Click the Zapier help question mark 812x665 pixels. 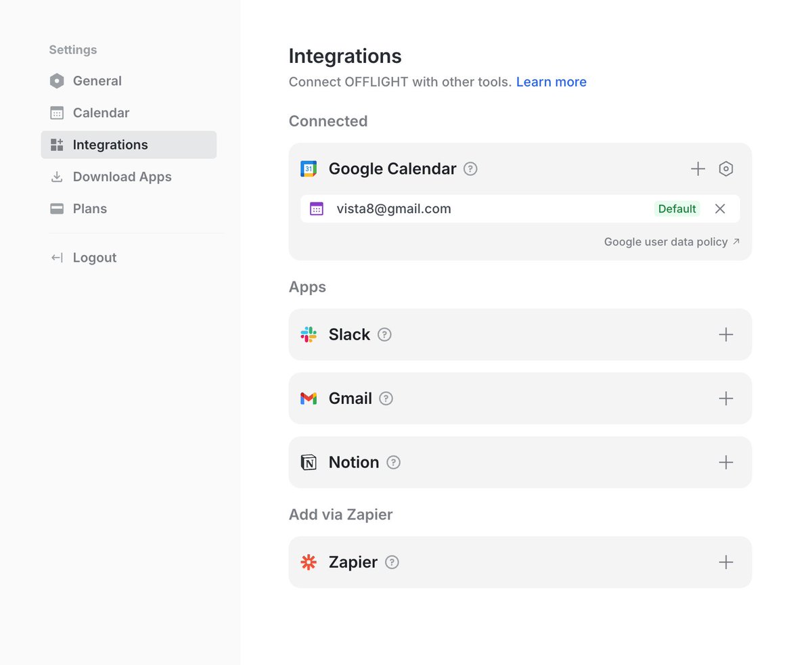392,562
